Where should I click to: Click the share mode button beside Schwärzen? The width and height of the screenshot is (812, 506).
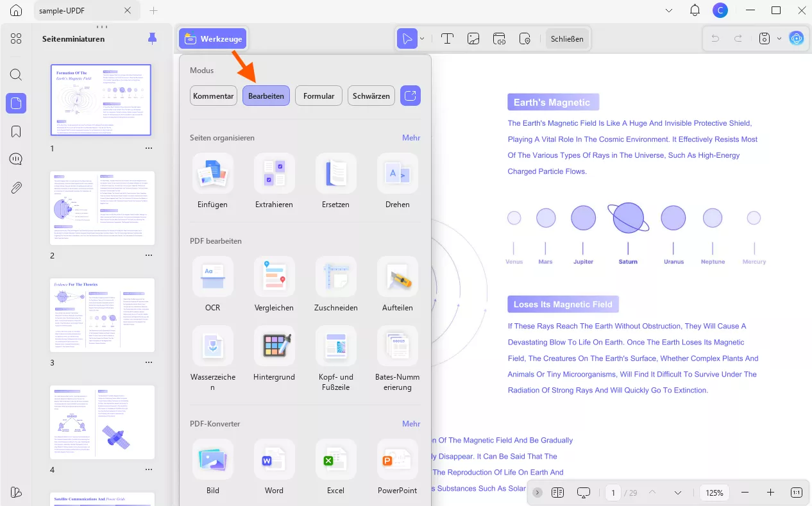410,96
